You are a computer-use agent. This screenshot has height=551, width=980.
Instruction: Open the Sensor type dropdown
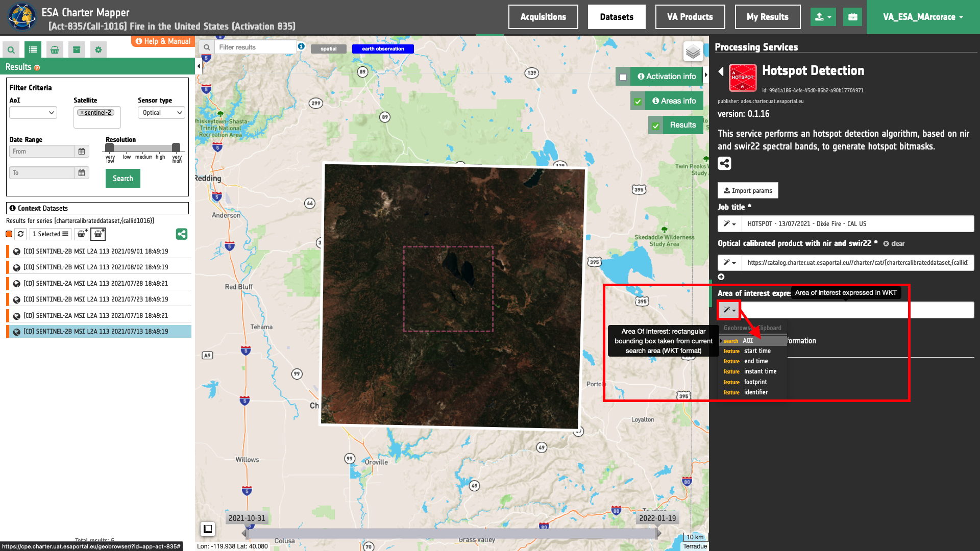[161, 113]
